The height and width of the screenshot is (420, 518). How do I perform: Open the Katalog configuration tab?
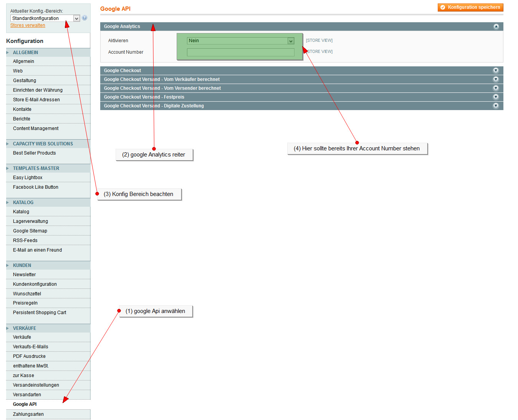[x=48, y=212]
